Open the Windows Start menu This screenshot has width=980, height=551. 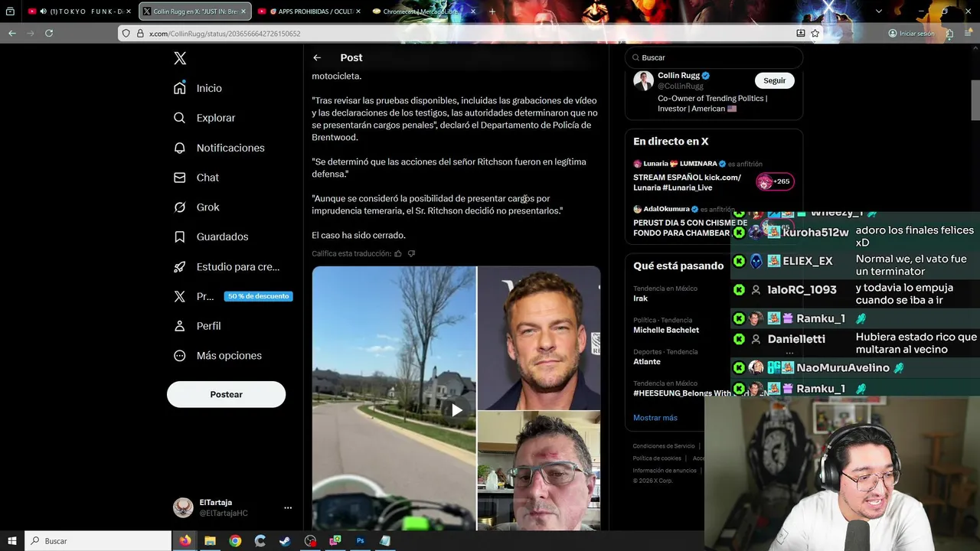pyautogui.click(x=12, y=541)
